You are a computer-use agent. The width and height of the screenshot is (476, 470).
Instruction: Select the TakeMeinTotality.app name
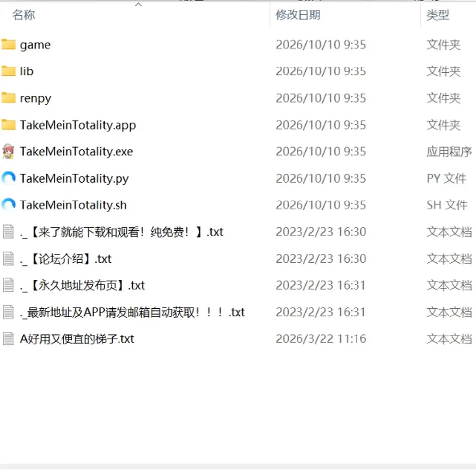[x=78, y=125]
